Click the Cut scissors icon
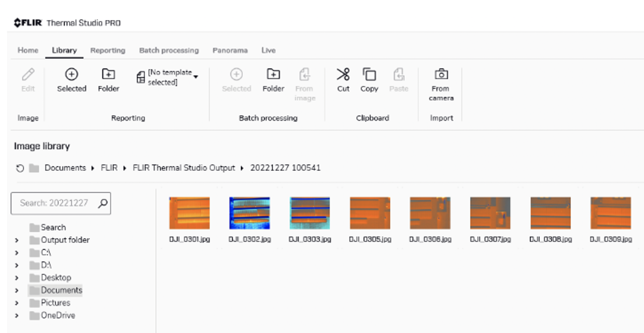 [343, 75]
